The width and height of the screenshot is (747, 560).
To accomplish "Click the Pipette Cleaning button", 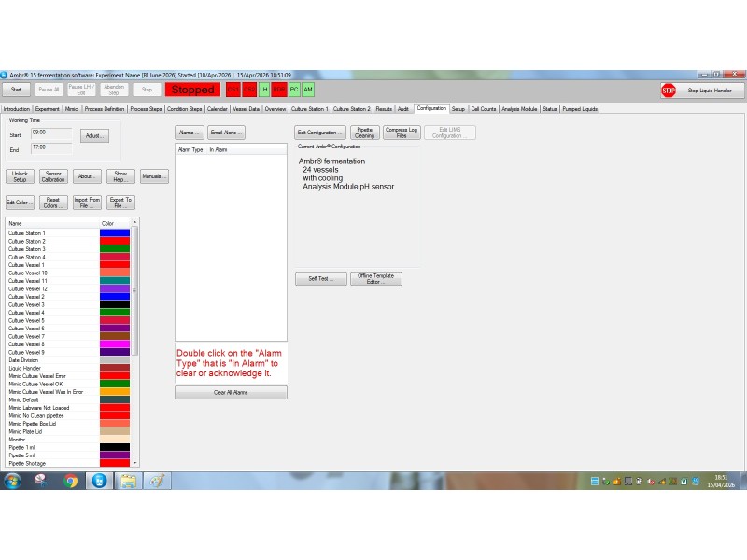I will [365, 133].
